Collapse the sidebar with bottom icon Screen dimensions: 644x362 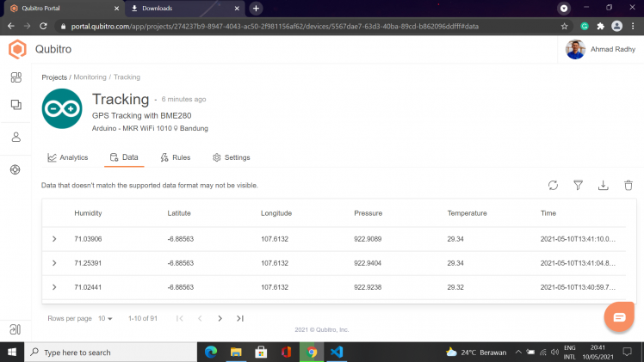click(15, 329)
